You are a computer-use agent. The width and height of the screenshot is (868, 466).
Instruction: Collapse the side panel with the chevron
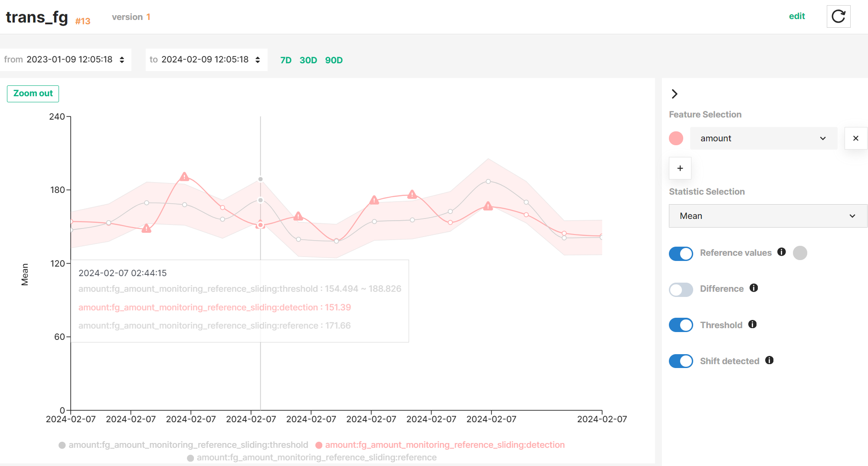(675, 94)
